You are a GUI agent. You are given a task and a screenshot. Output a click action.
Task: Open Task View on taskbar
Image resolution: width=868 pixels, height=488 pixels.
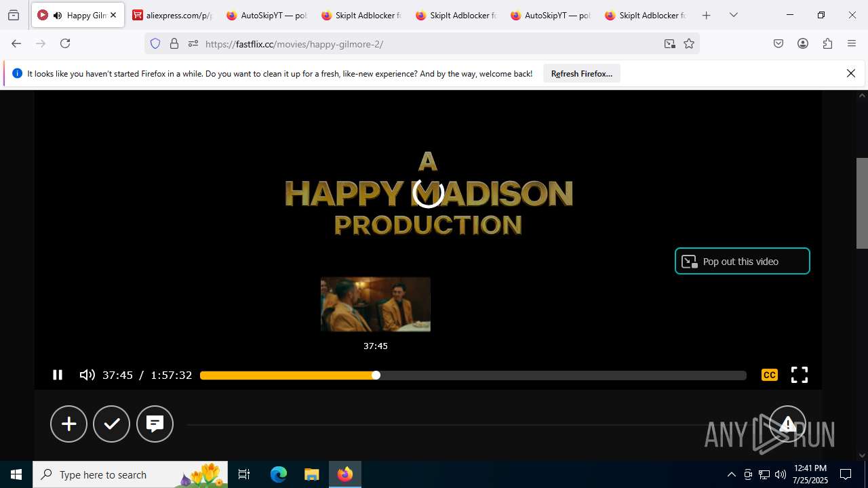[x=244, y=474]
